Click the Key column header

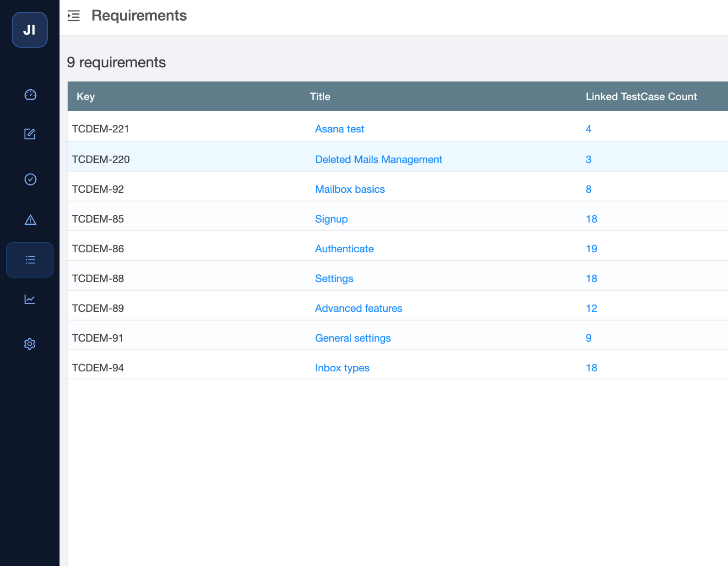click(x=86, y=97)
